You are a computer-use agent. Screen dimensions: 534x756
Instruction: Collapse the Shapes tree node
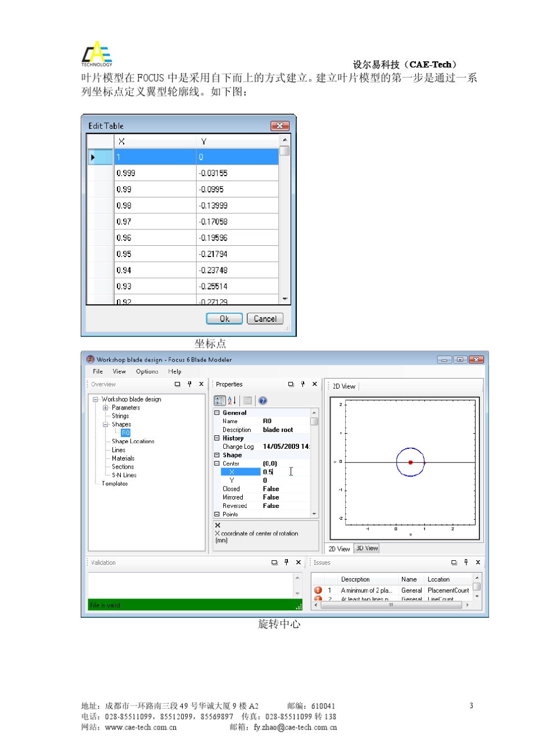tap(105, 425)
